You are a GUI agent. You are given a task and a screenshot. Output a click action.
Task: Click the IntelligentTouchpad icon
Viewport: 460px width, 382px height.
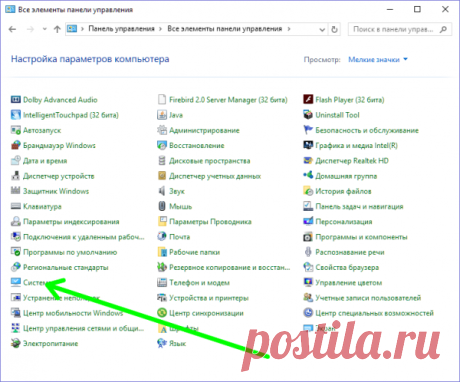pyautogui.click(x=16, y=115)
